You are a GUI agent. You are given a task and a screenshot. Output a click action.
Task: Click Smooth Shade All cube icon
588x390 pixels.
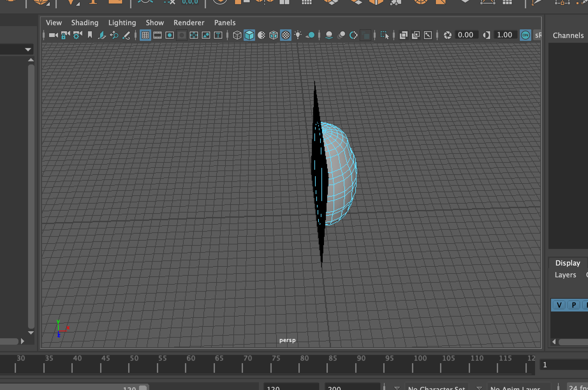(x=249, y=35)
